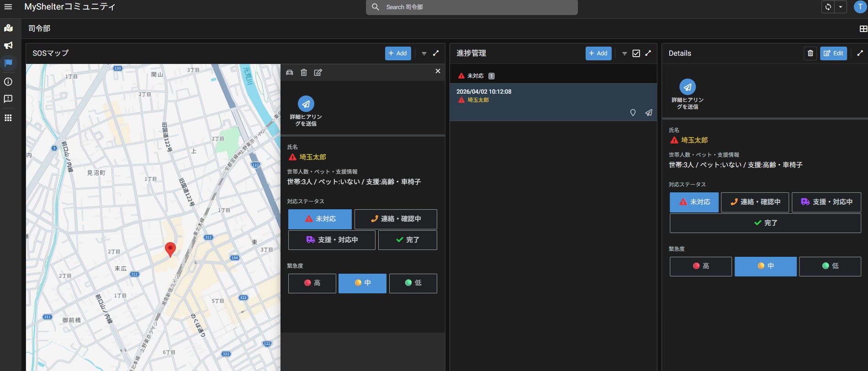868x371 pixels.
Task: Open the map sidebar menu item
Action: pyautogui.click(x=8, y=28)
